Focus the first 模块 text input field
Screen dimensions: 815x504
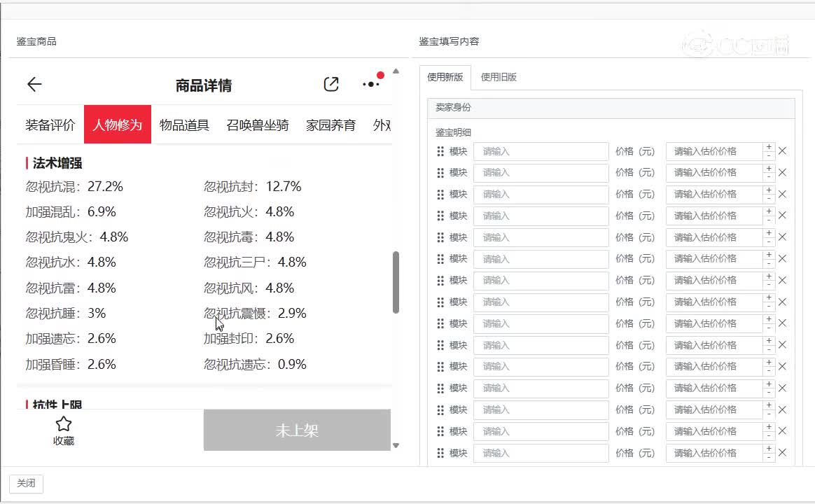[541, 152]
